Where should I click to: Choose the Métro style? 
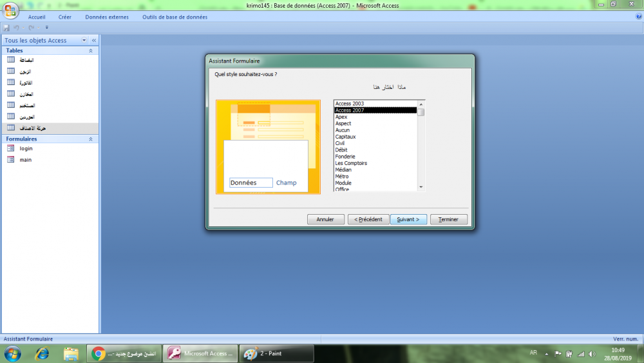[x=375, y=176]
